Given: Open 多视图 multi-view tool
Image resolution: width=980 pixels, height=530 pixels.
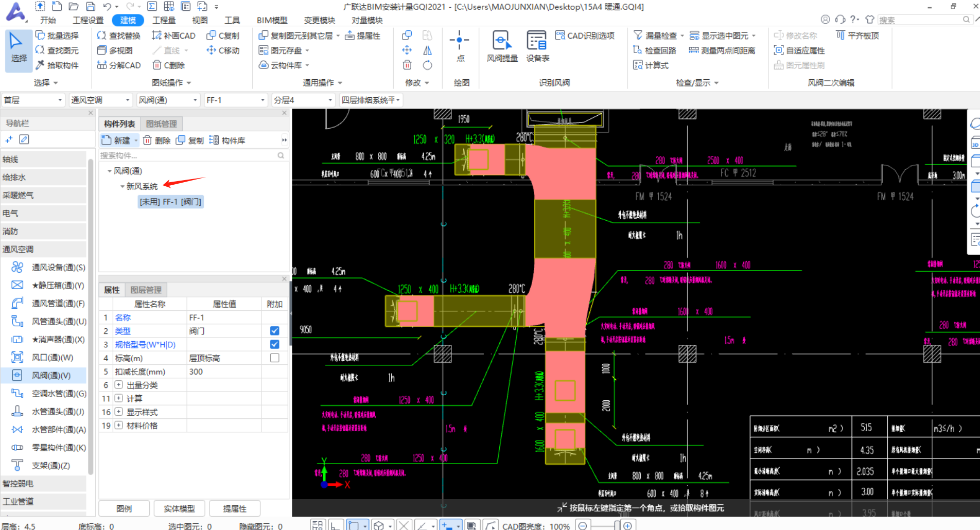Looking at the screenshot, I should point(115,50).
